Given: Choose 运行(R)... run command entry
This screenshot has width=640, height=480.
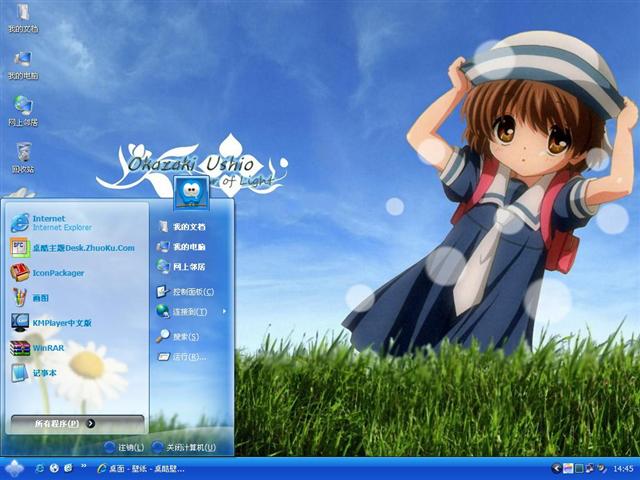Looking at the screenshot, I should click(188, 357).
